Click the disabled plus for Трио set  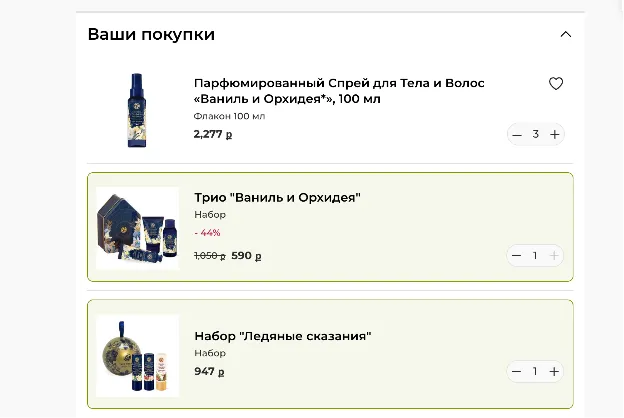554,256
